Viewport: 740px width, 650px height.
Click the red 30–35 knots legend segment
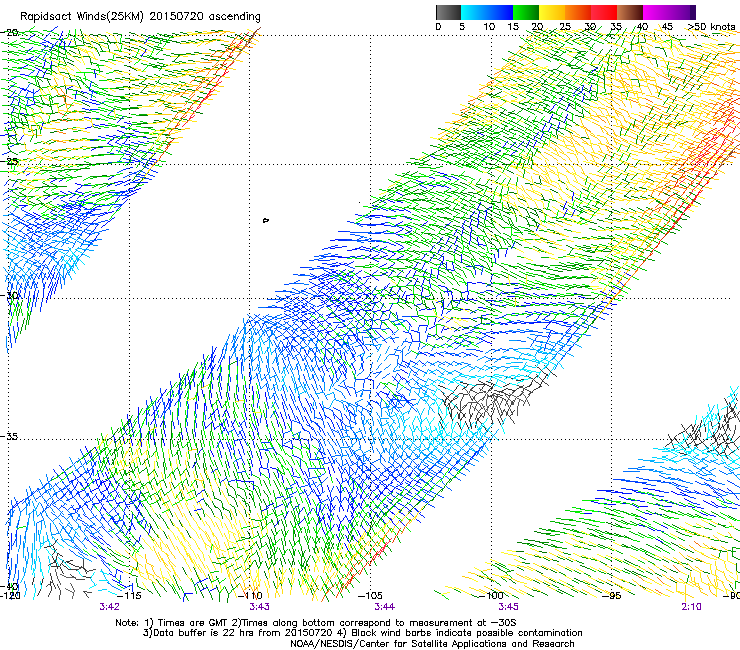point(604,12)
